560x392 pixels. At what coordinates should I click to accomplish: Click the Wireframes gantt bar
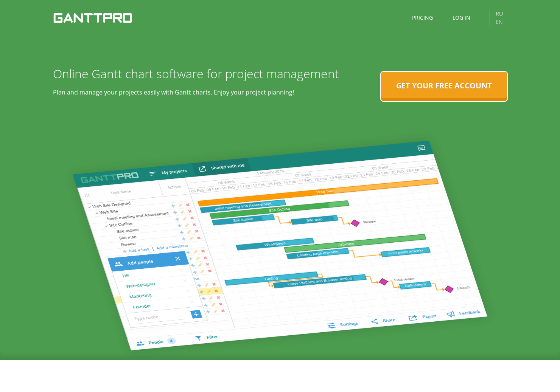275,244
